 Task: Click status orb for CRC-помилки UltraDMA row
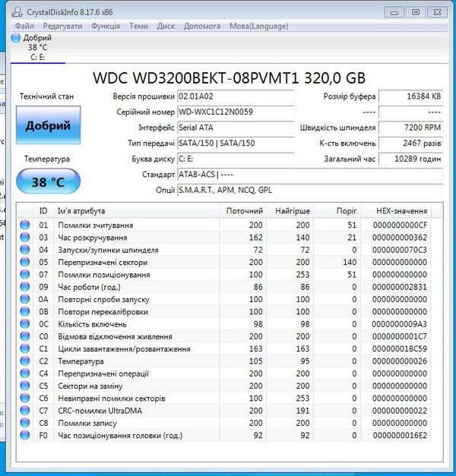pyautogui.click(x=24, y=411)
